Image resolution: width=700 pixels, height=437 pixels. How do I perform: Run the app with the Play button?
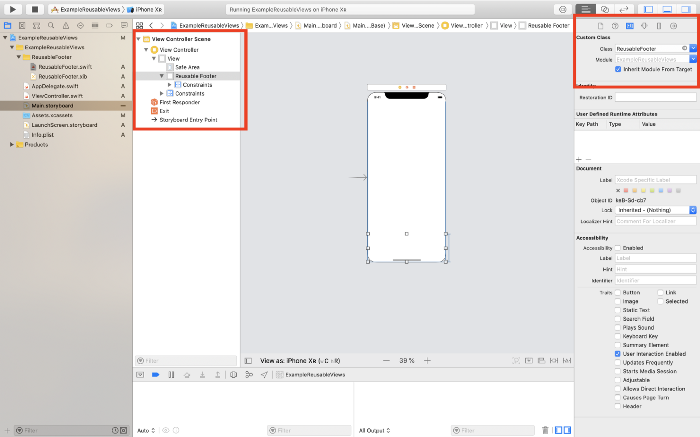point(12,9)
